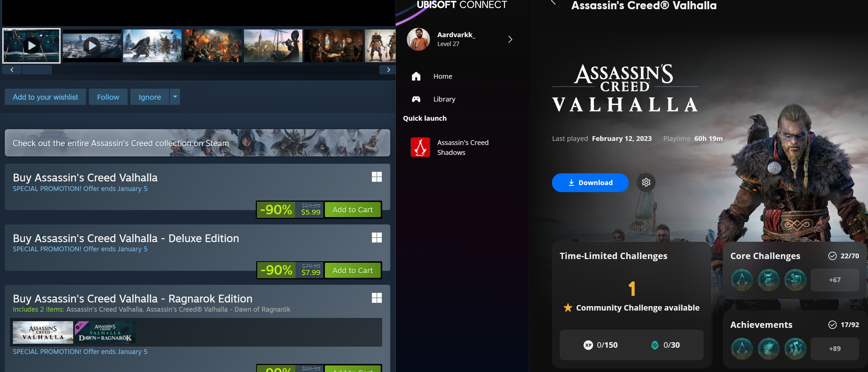
Task: Go to Home in sidebar
Action: 442,76
